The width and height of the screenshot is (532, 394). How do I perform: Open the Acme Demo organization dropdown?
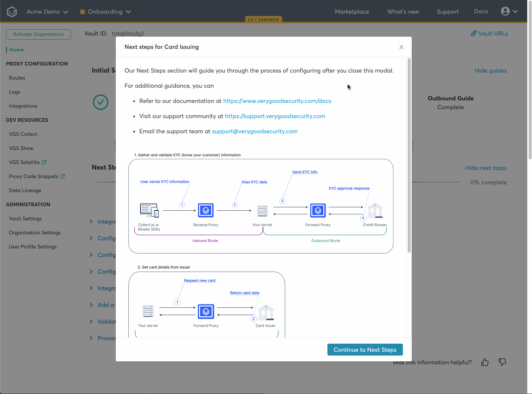(47, 12)
